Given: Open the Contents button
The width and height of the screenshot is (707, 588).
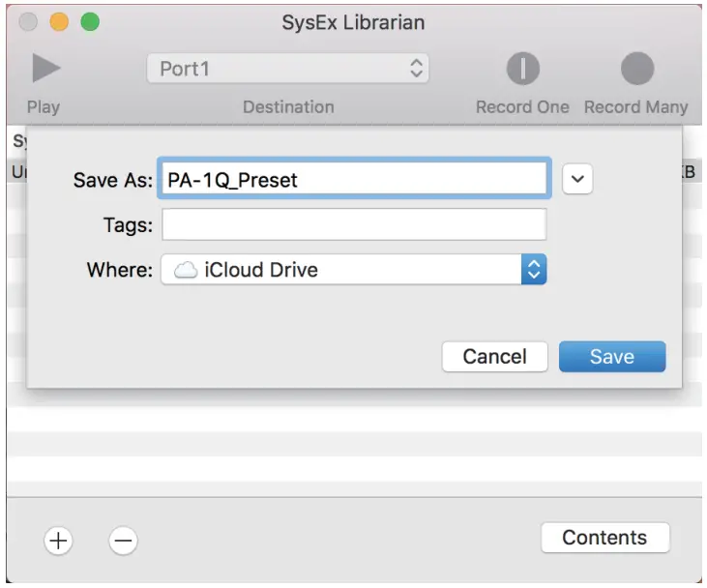Looking at the screenshot, I should 604,538.
